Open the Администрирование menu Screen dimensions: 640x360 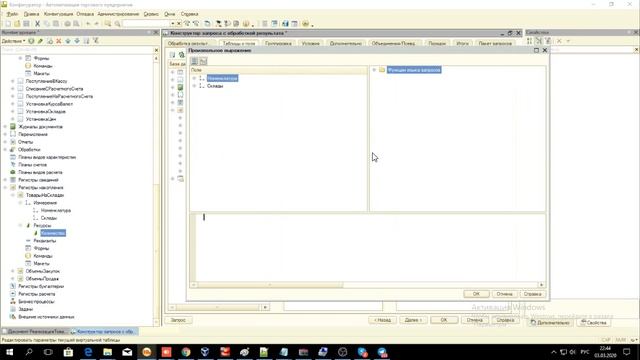118,14
